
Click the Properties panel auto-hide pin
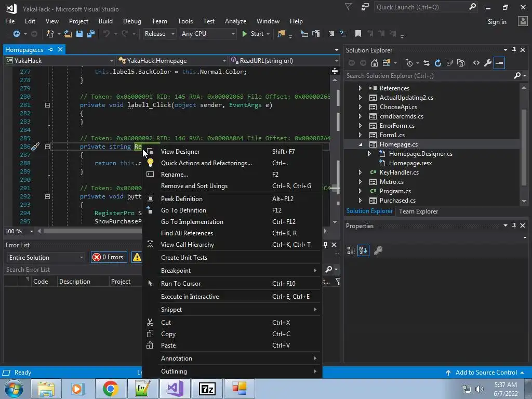[x=514, y=225]
